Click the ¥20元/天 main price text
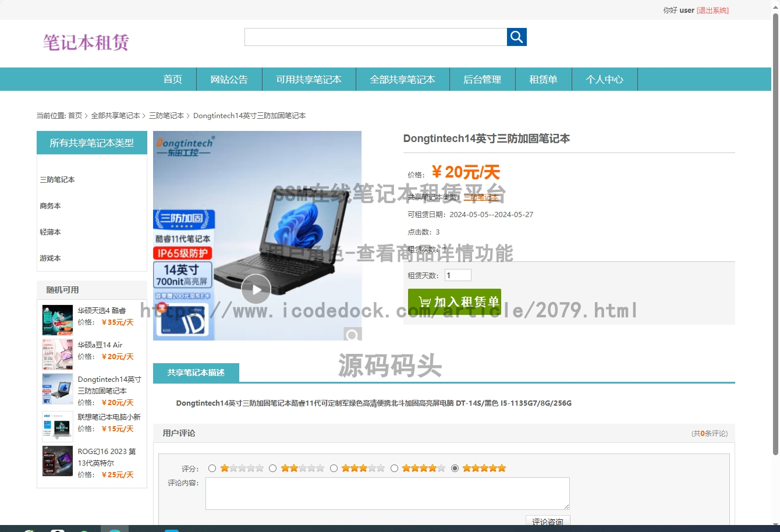 pos(466,172)
